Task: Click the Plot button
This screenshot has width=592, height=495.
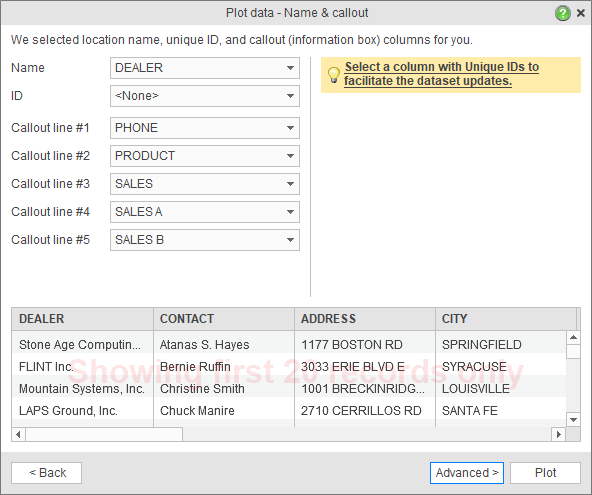Action: click(545, 473)
